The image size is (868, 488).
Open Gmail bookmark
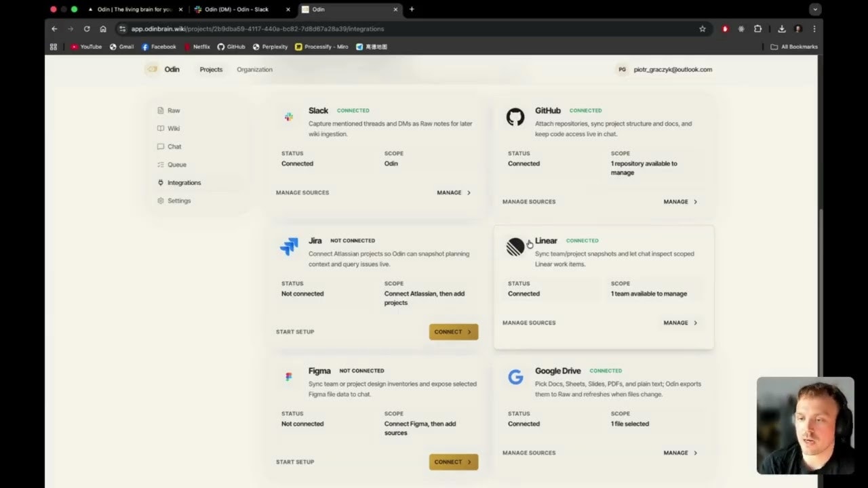click(x=122, y=47)
